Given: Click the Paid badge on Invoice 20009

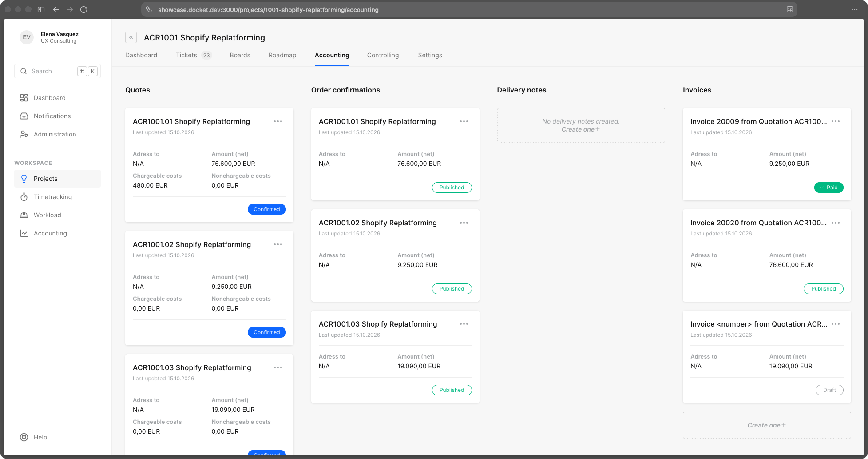Looking at the screenshot, I should coord(829,188).
